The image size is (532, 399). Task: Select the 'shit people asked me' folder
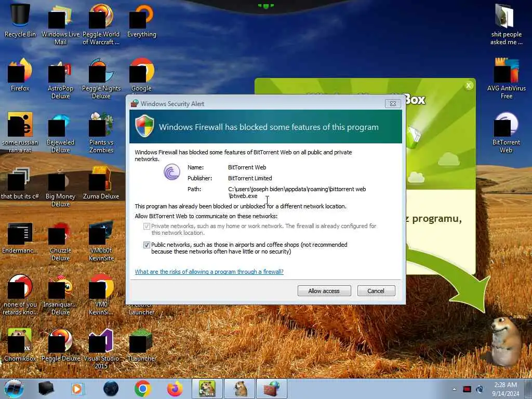[x=506, y=24]
